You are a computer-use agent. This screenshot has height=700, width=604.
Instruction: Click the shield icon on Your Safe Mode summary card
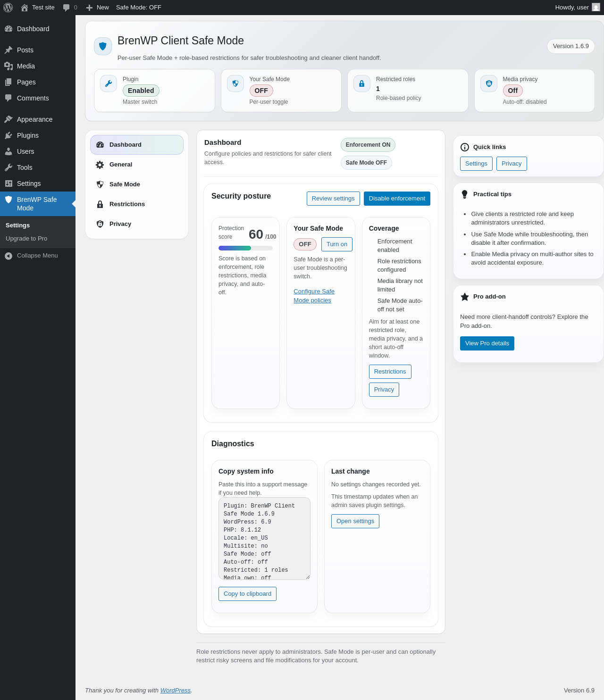[x=235, y=83]
